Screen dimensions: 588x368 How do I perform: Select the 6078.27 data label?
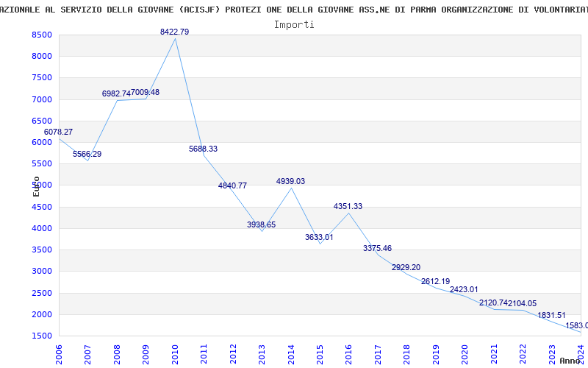pos(58,132)
